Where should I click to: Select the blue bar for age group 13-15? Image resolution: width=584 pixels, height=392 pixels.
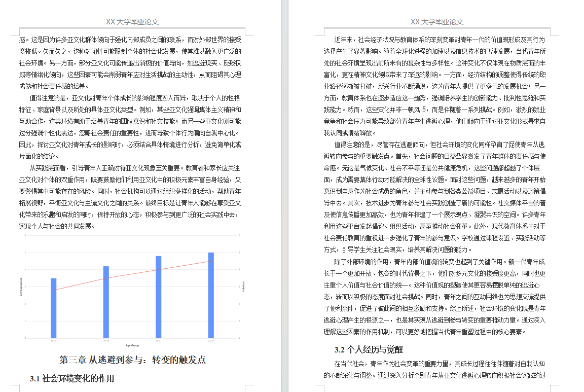pyautogui.click(x=54, y=308)
